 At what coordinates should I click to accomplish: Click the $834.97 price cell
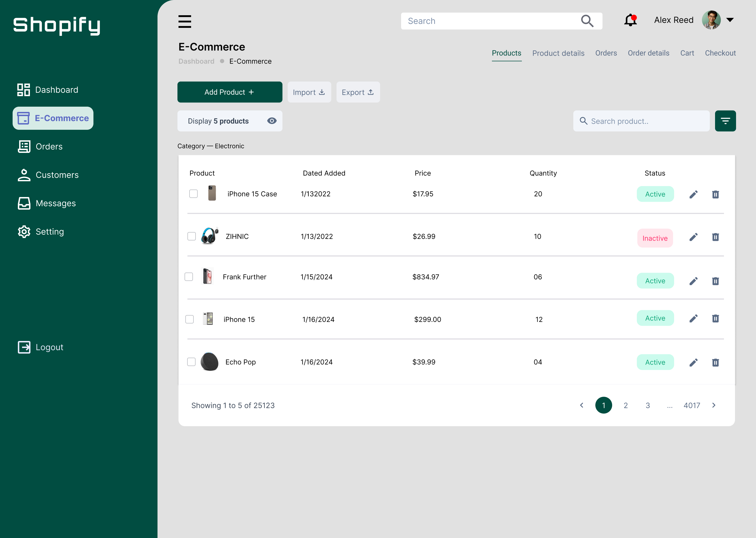click(x=426, y=277)
